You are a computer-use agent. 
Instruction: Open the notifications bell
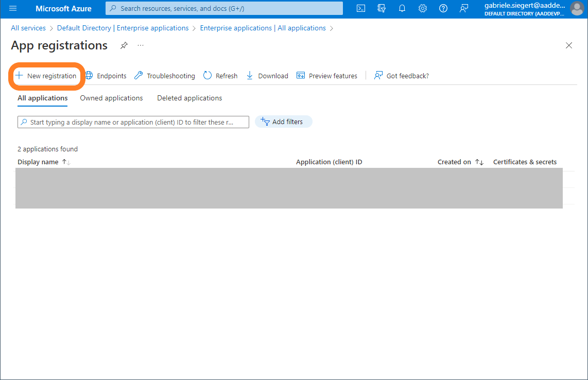402,8
